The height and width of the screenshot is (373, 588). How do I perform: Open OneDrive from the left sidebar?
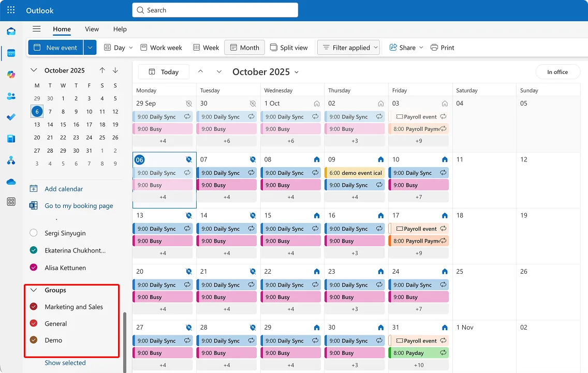[11, 182]
